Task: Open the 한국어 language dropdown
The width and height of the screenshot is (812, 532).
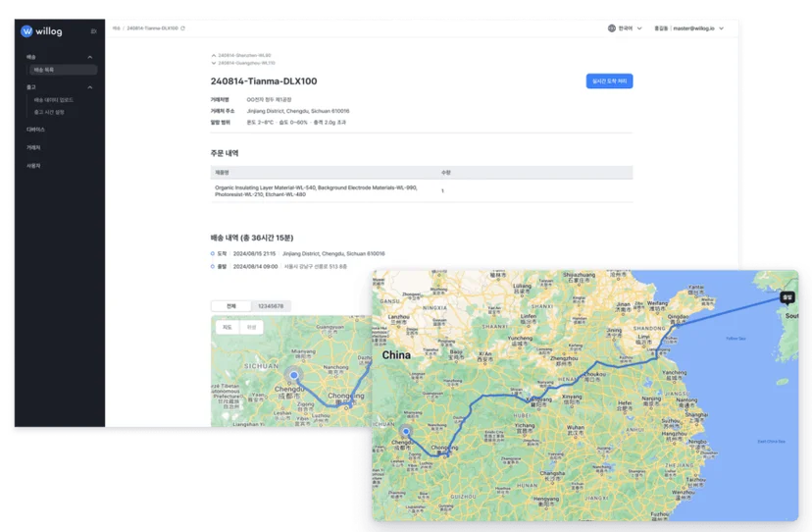Action: point(625,28)
